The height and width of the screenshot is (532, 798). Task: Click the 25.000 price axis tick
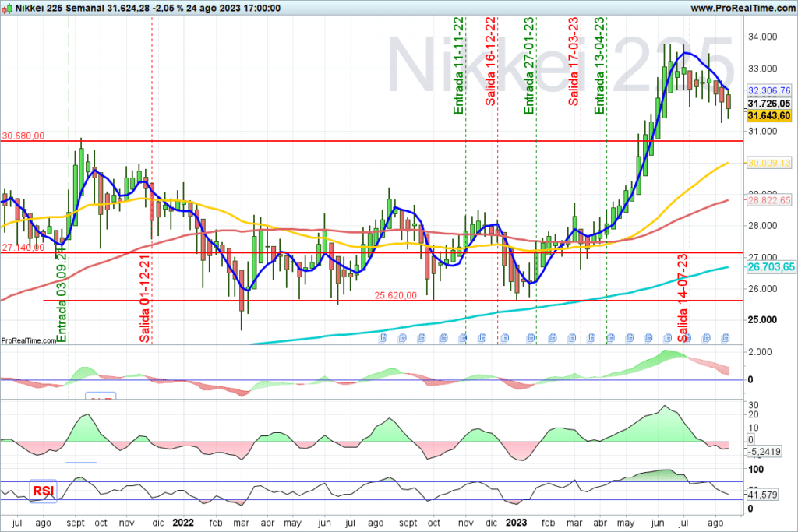(x=762, y=320)
